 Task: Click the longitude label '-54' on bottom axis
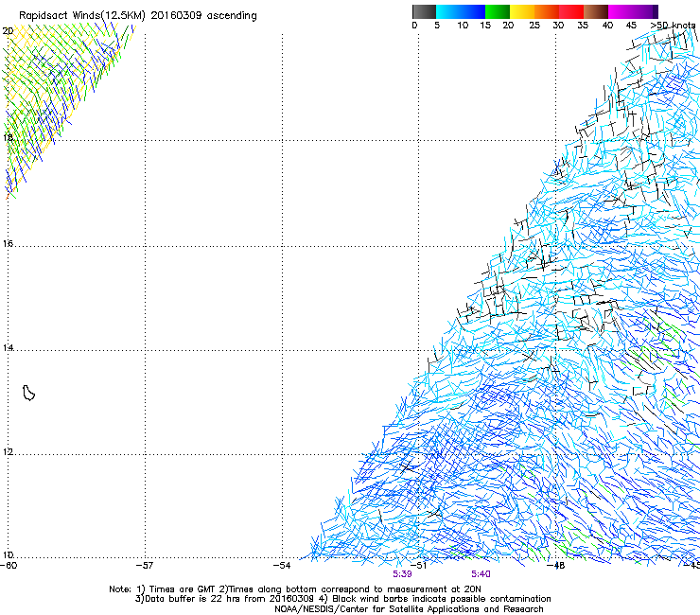coord(282,566)
